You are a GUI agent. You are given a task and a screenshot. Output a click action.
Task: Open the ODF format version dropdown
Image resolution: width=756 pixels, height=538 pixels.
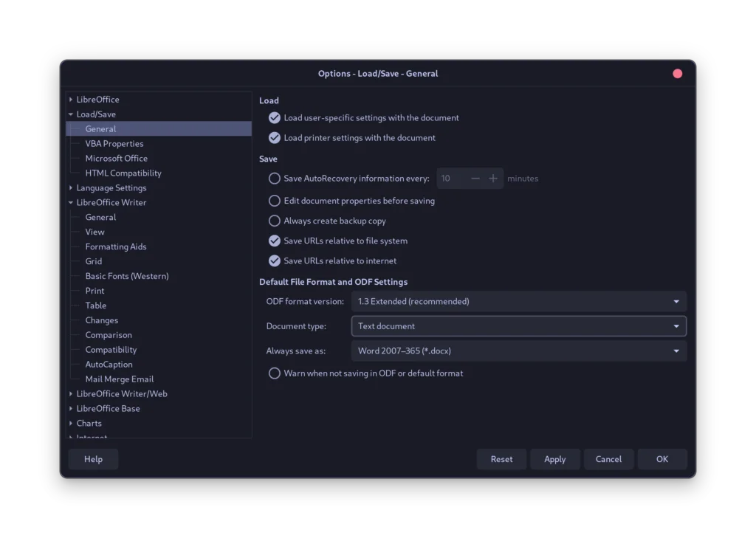pyautogui.click(x=519, y=301)
